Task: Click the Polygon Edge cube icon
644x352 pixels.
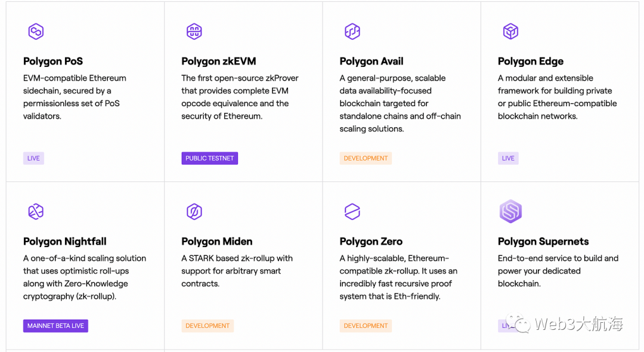Action: [510, 31]
